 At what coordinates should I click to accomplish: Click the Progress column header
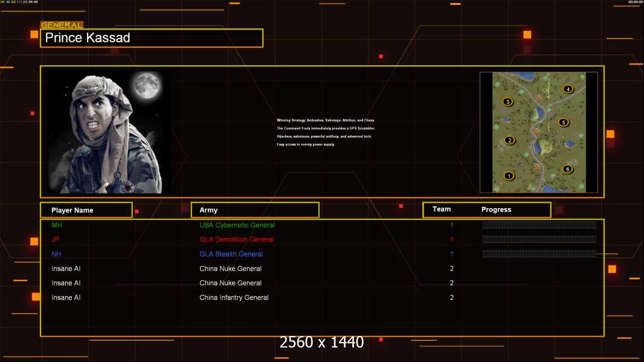pyautogui.click(x=496, y=209)
